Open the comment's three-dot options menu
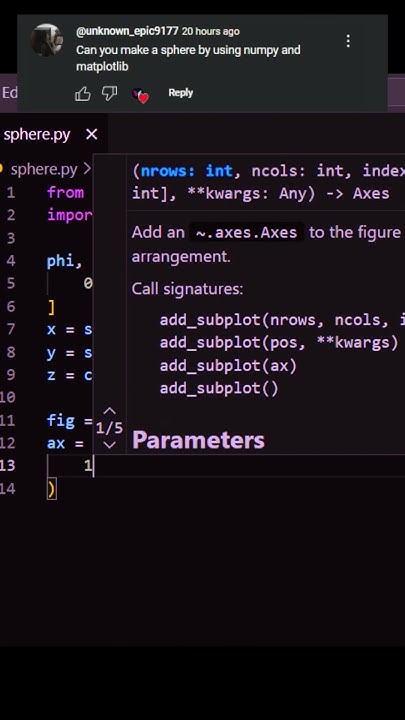This screenshot has height=720, width=405. (x=348, y=41)
